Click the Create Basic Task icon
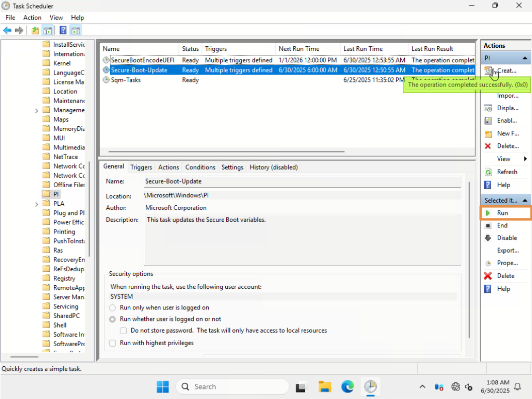 click(x=504, y=70)
